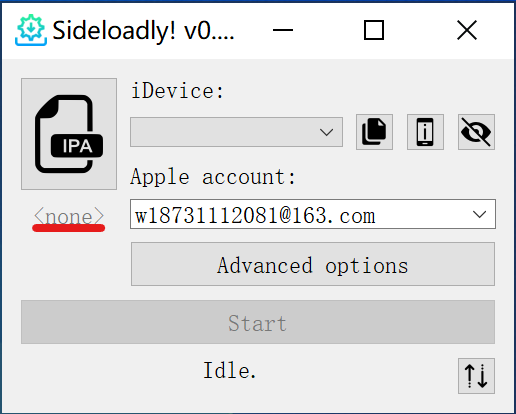The height and width of the screenshot is (414, 516).
Task: Show the log with the up-down arrows icon
Action: click(x=476, y=376)
